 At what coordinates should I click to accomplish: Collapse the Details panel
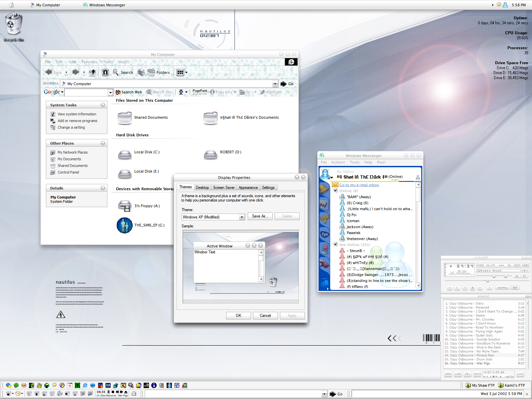click(x=103, y=188)
